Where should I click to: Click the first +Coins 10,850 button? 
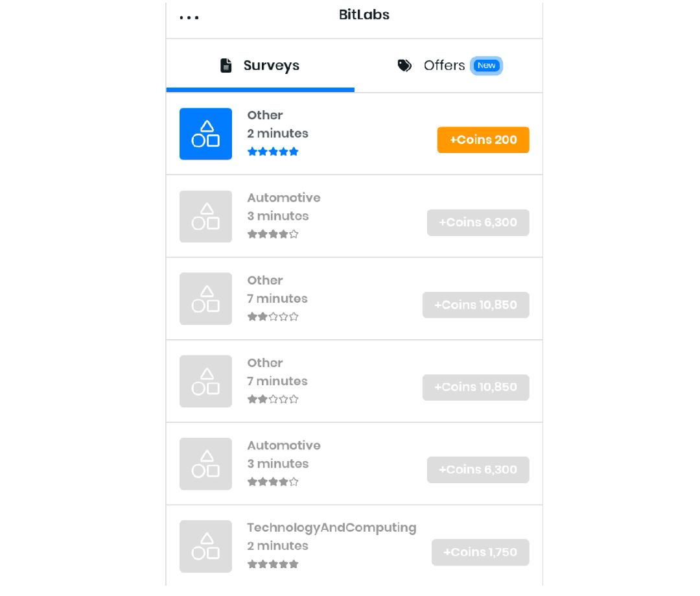tap(476, 305)
